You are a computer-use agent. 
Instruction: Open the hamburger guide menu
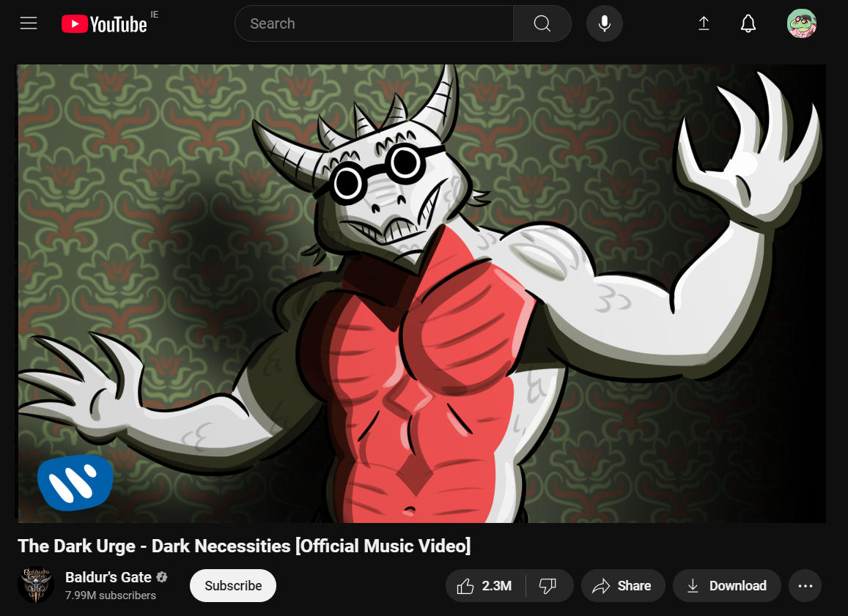point(28,23)
